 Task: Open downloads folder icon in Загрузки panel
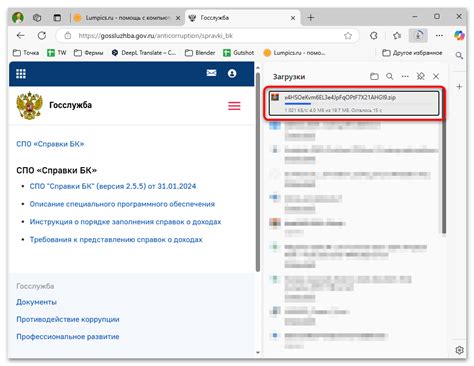(x=374, y=76)
